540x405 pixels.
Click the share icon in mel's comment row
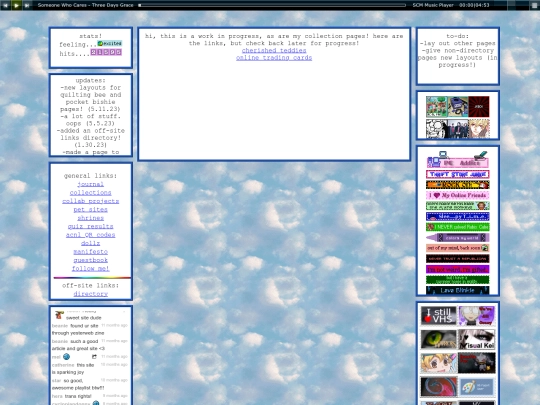point(94,357)
